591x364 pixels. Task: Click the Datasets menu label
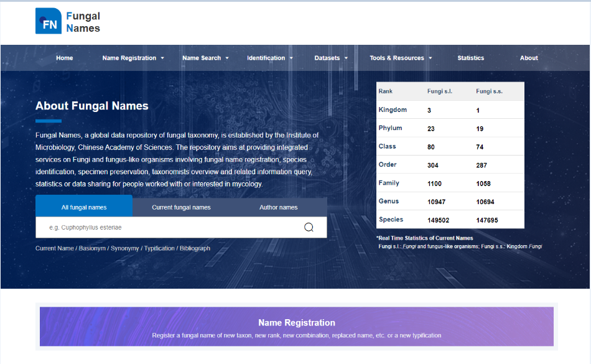327,58
